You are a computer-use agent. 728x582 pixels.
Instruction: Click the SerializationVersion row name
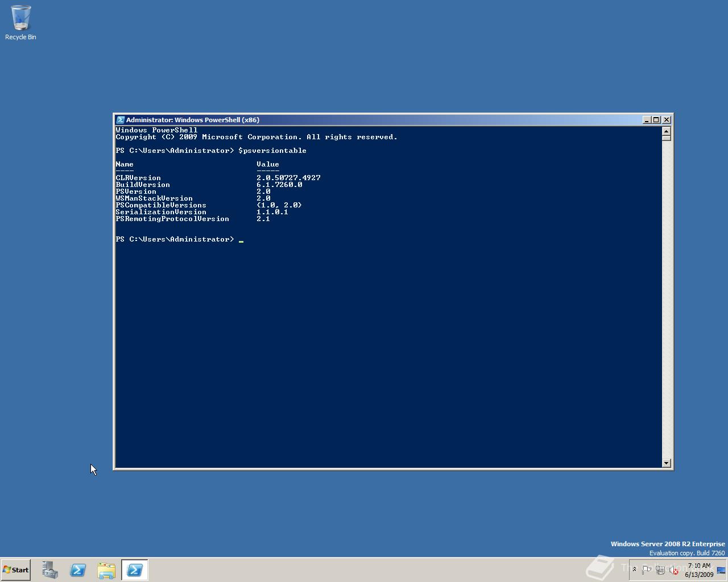(161, 212)
